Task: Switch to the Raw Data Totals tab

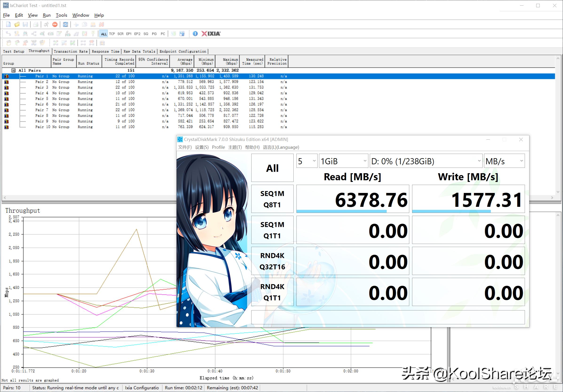Action: pos(140,51)
